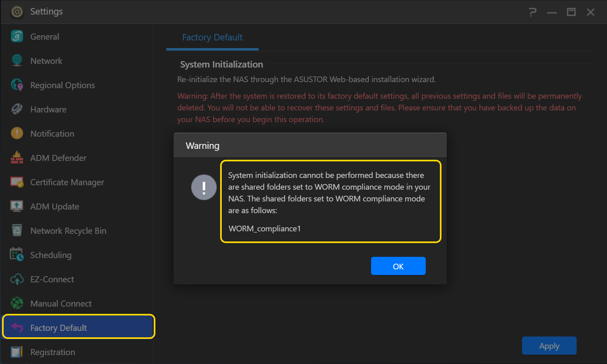Click the Settings gear icon in the title bar
The width and height of the screenshot is (607, 364).
pyautogui.click(x=17, y=12)
